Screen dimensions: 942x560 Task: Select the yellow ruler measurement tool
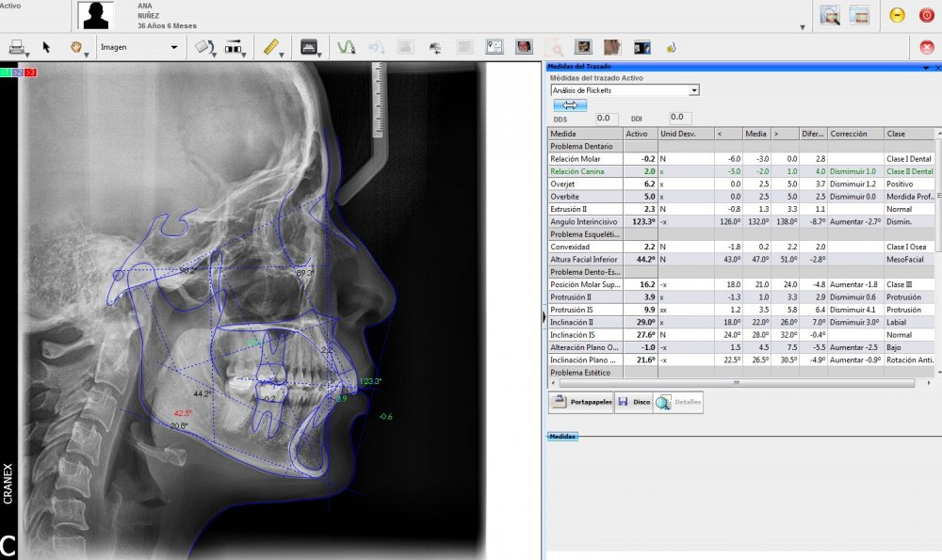click(270, 46)
